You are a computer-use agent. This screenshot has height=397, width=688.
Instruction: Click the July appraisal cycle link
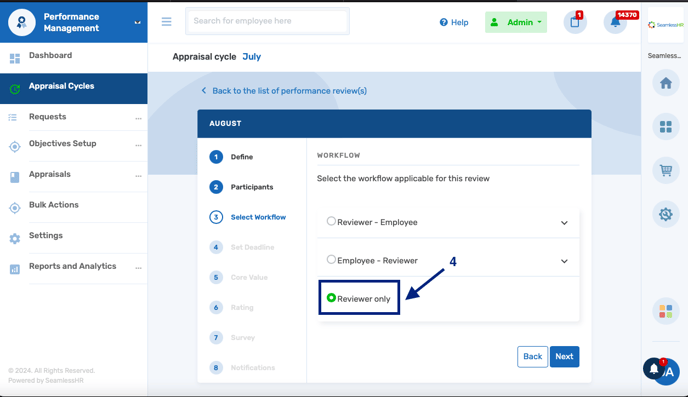(251, 57)
